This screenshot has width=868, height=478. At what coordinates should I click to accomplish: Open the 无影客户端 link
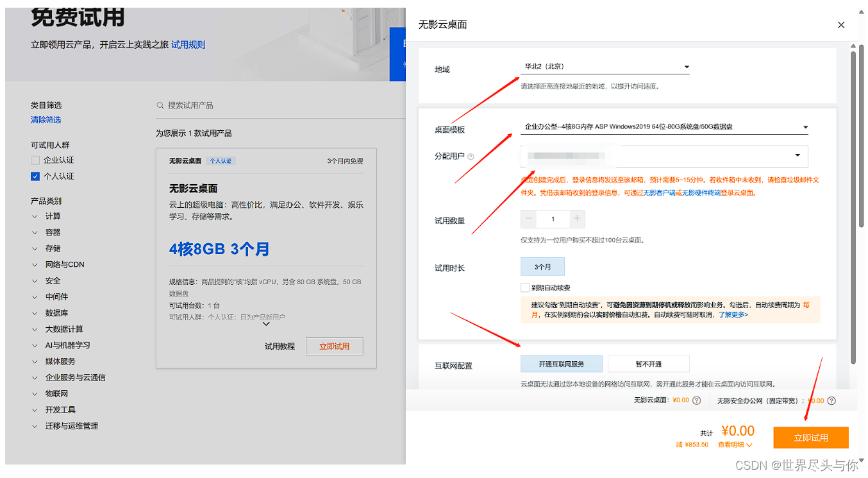tap(659, 192)
